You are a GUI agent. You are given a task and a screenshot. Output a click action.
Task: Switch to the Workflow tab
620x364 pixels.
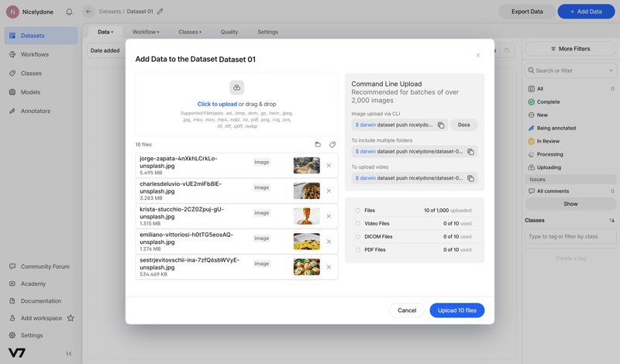(146, 32)
